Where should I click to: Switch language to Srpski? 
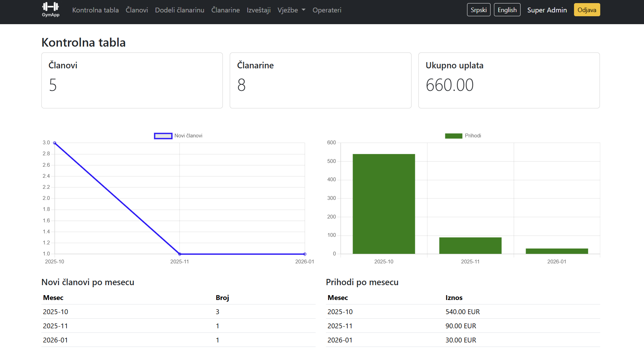478,10
